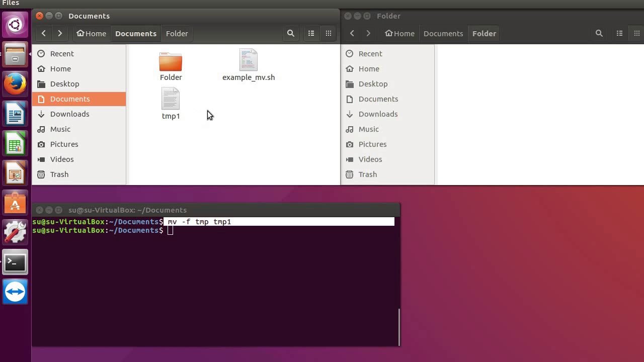
Task: Open Files manager from launcher
Action: 15,54
